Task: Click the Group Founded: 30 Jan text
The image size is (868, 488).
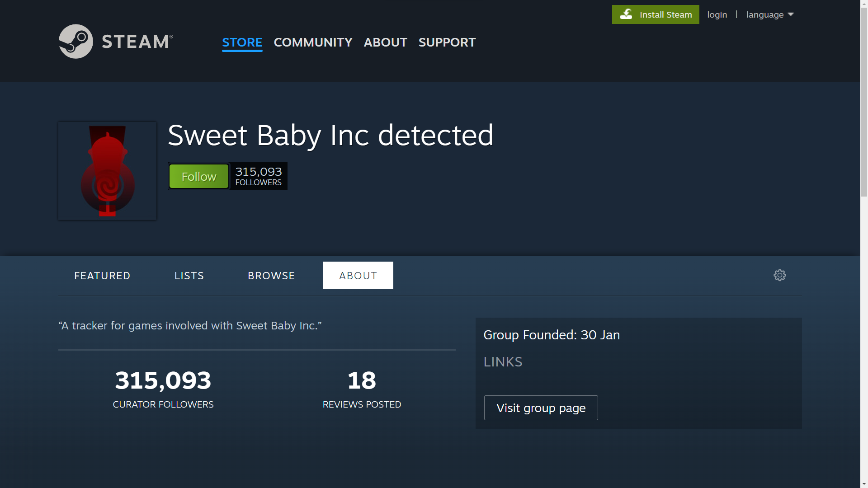Action: click(x=552, y=335)
